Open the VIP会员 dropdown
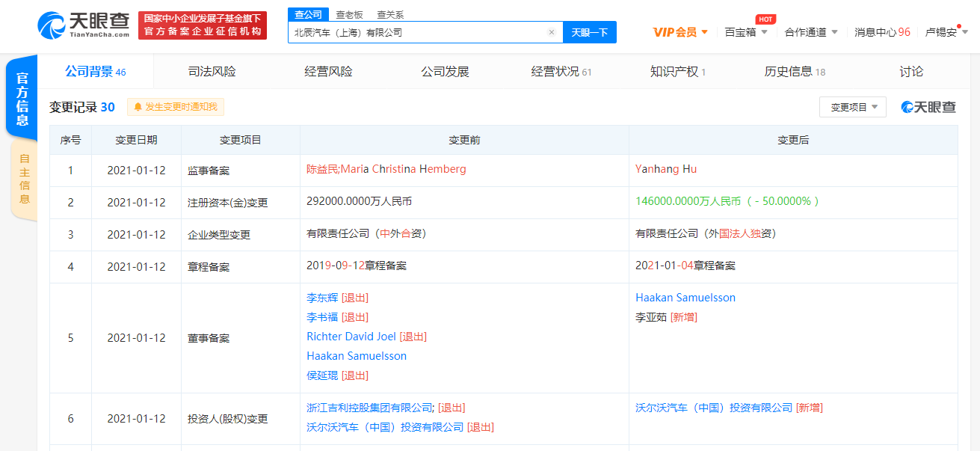The image size is (980, 451). tap(680, 32)
